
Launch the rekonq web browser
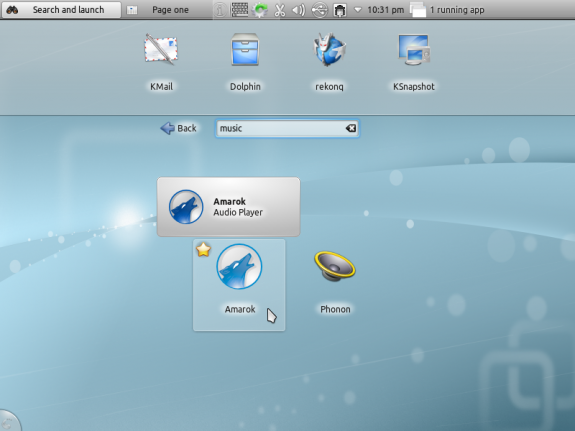coord(329,50)
